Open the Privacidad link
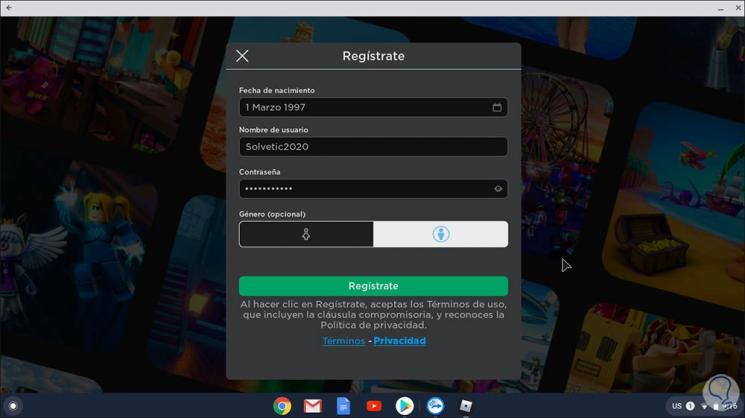 [400, 341]
